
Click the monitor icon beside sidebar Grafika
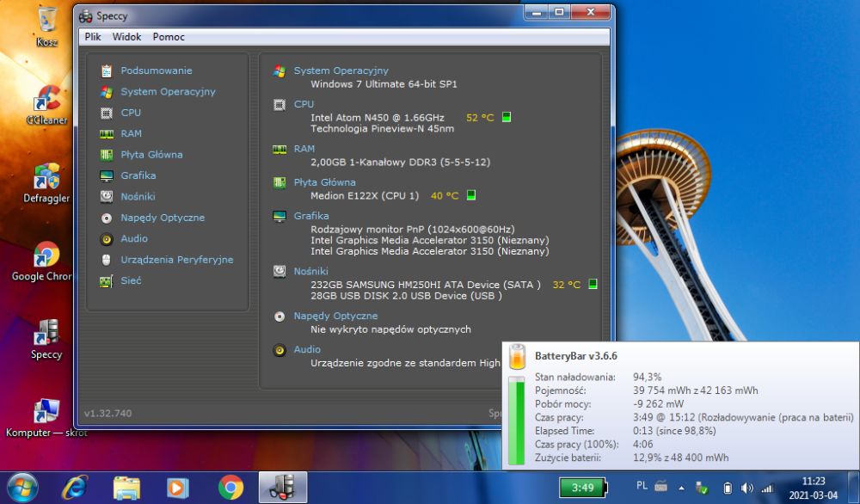pyautogui.click(x=107, y=176)
